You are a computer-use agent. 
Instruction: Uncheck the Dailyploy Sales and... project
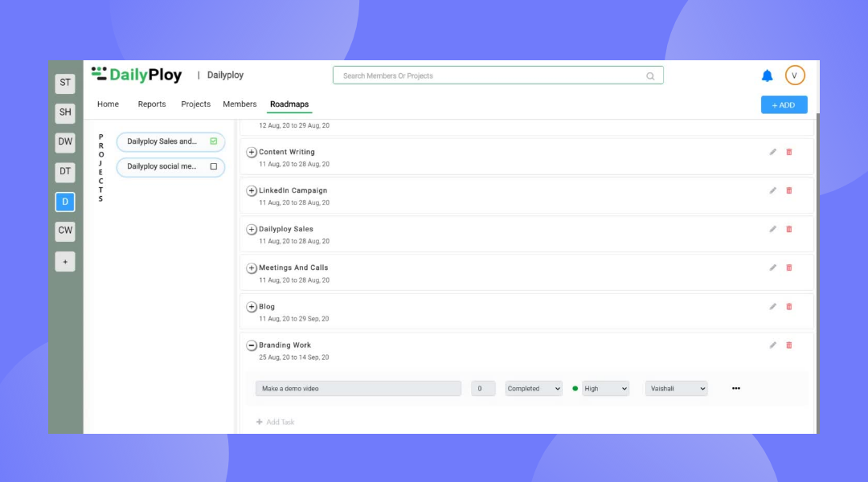click(x=214, y=141)
